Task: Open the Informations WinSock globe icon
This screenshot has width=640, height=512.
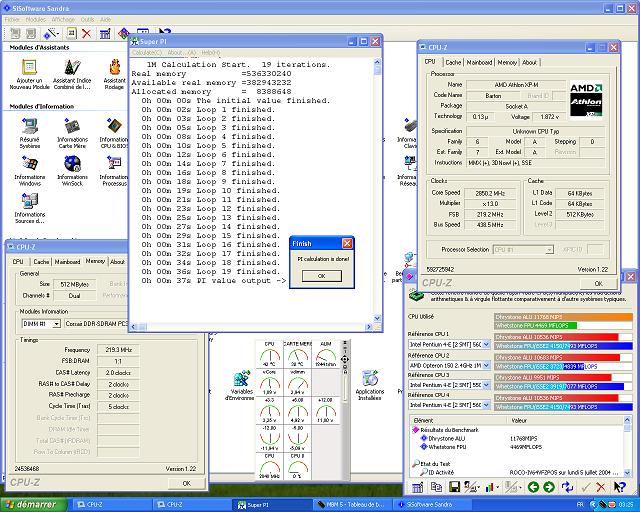Action: click(x=72, y=164)
